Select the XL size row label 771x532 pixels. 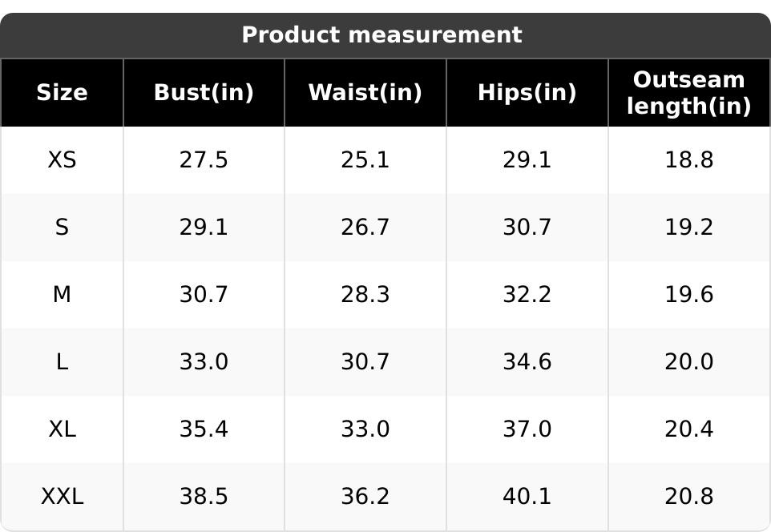click(62, 429)
